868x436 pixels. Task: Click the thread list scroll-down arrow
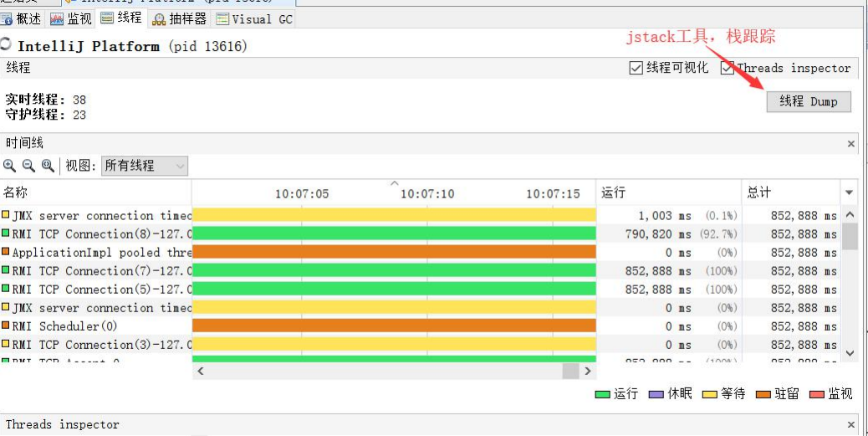pos(850,353)
